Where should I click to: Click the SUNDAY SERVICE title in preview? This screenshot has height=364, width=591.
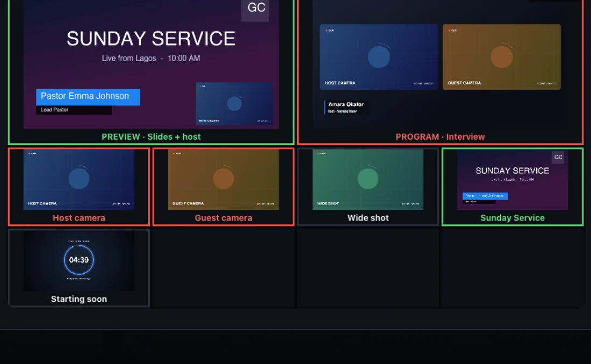click(x=151, y=39)
